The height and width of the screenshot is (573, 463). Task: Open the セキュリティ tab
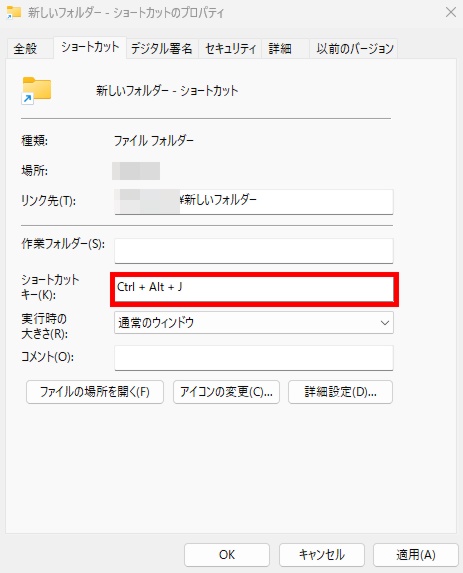click(230, 48)
